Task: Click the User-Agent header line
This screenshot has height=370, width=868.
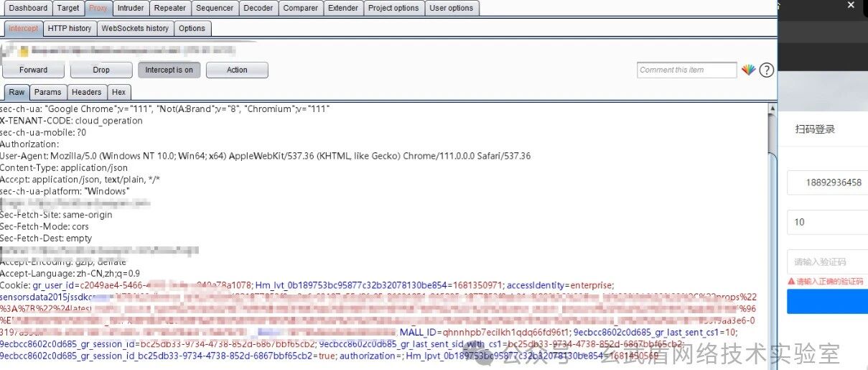Action: 265,156
